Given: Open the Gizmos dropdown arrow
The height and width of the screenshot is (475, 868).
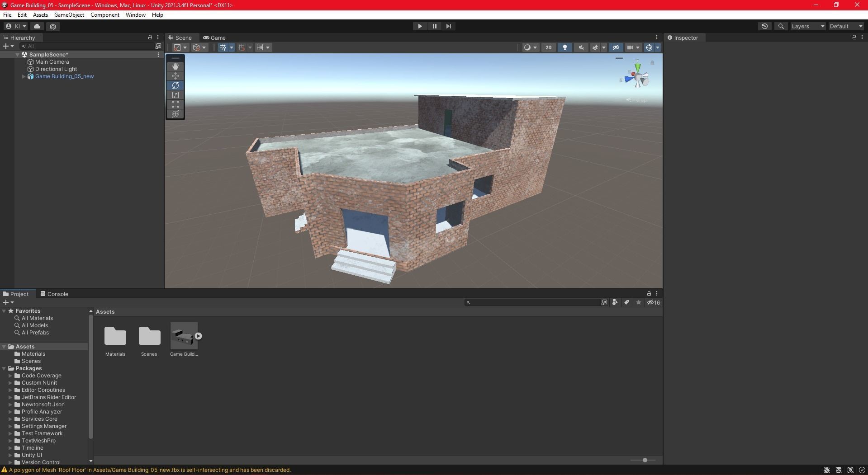Looking at the screenshot, I should pyautogui.click(x=658, y=47).
